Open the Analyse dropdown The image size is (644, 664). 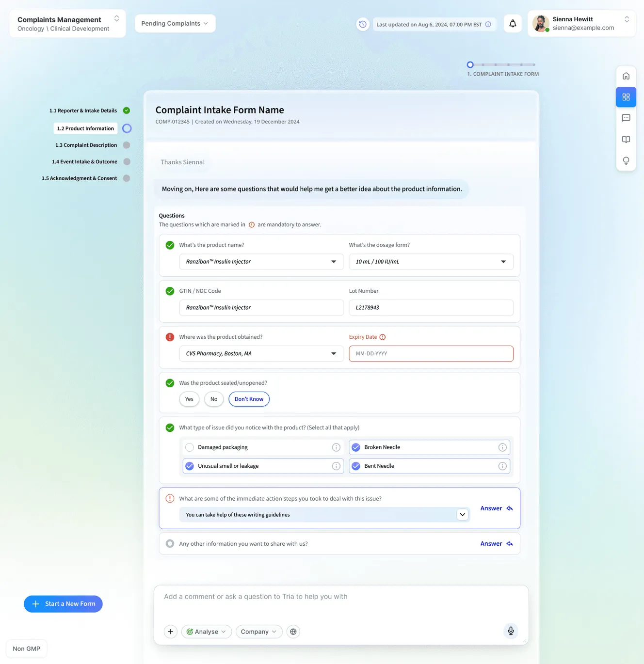[207, 632]
